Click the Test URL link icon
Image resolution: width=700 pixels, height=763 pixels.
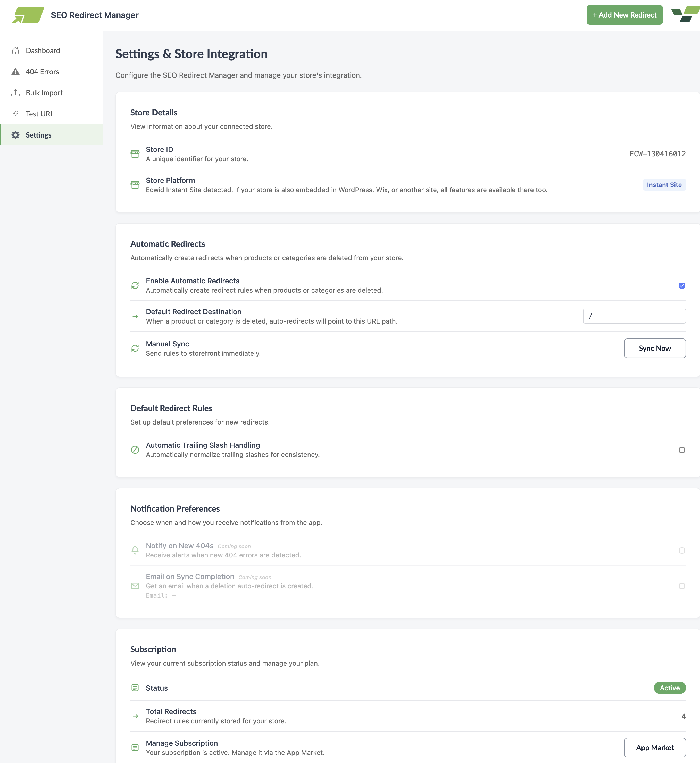click(15, 114)
